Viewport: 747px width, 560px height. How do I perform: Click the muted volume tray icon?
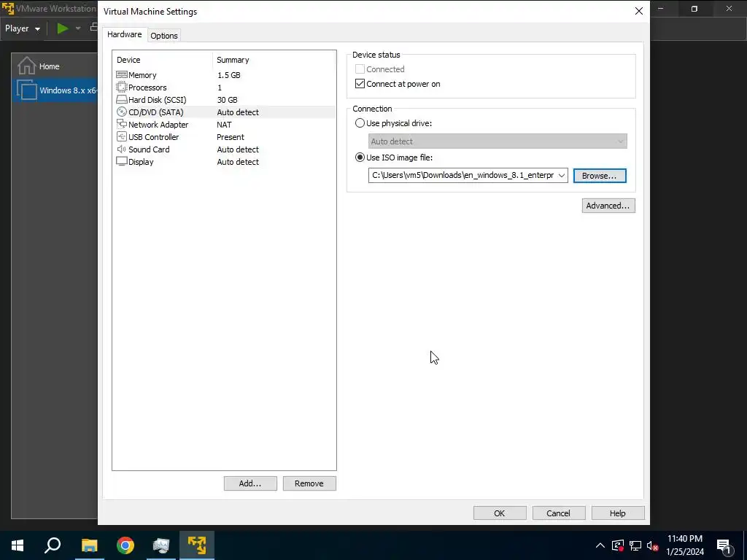[x=652, y=545]
